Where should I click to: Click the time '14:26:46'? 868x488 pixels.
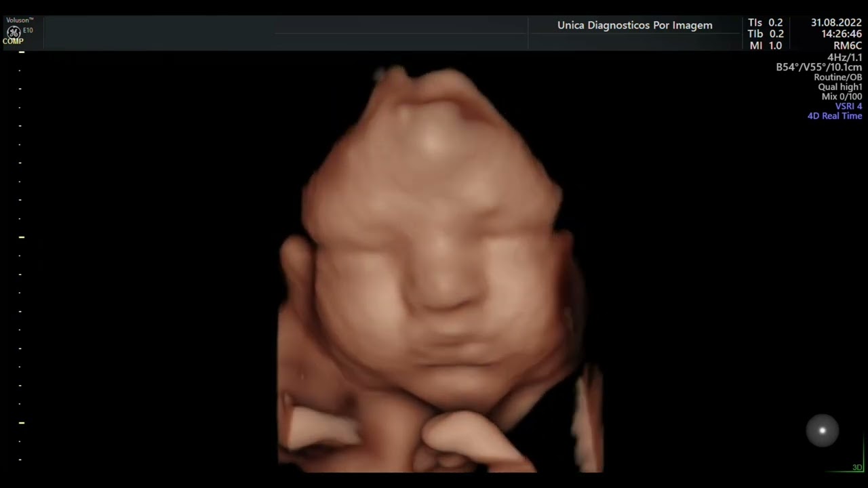click(842, 34)
